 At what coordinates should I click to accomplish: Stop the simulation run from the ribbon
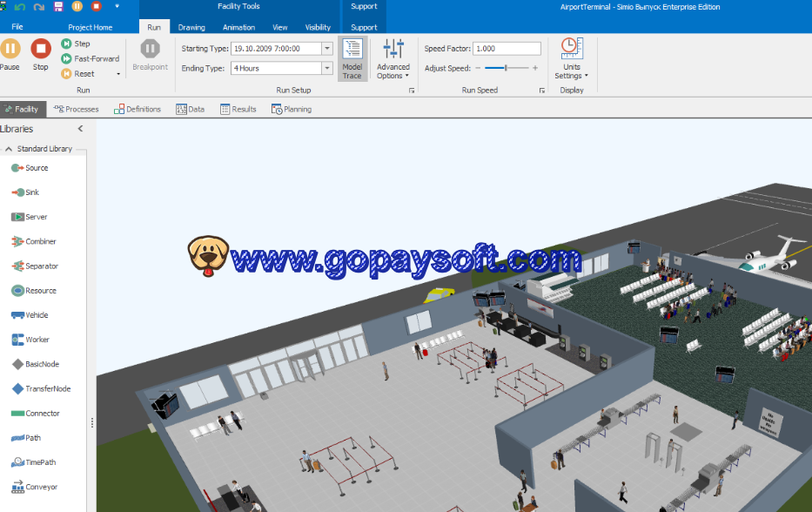pos(41,54)
